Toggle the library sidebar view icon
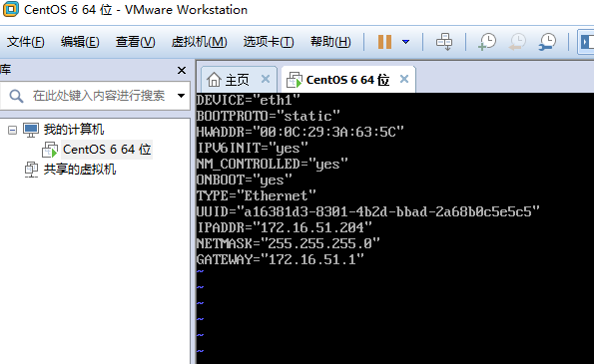Image resolution: width=594 pixels, height=364 pixels. 586,42
